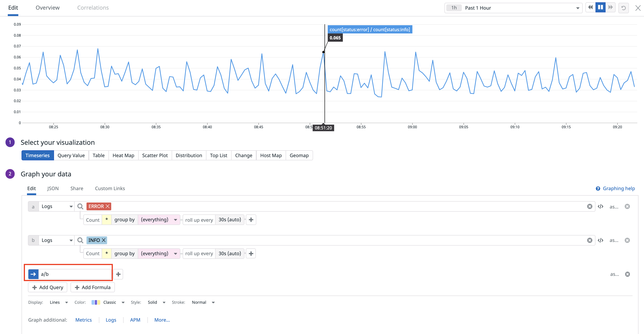Open query a group by (everything) dropdown

(x=159, y=220)
